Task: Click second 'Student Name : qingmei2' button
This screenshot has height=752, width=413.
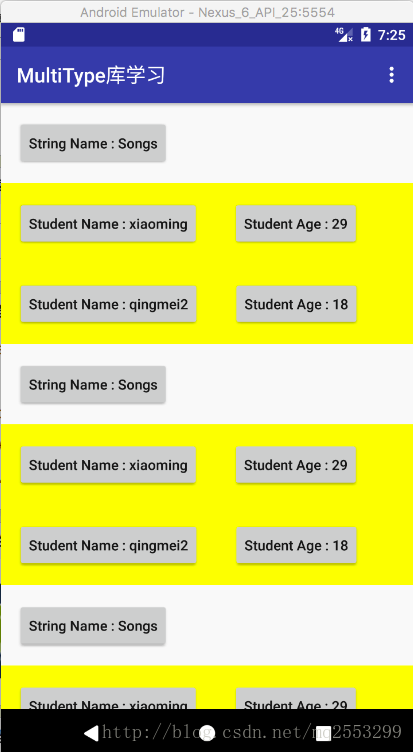Action: click(x=108, y=545)
